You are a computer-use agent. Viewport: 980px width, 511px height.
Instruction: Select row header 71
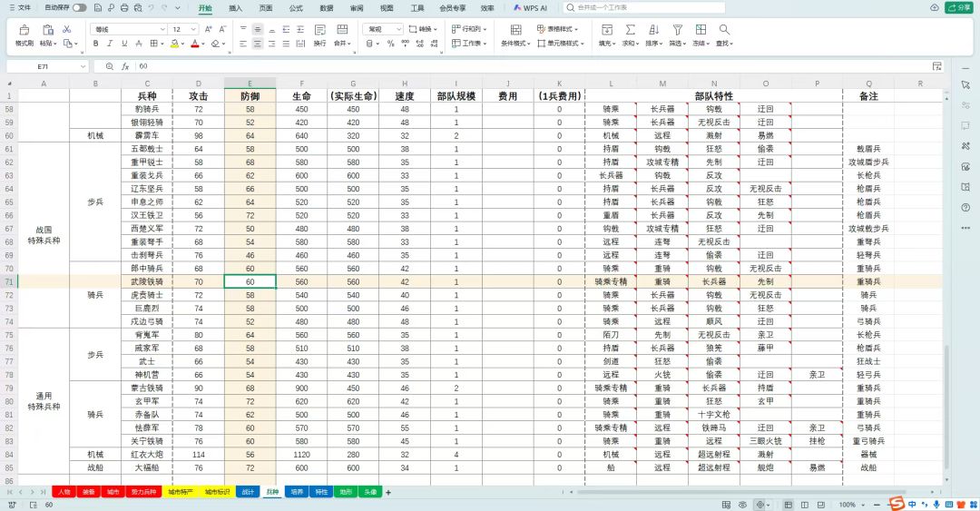point(9,282)
